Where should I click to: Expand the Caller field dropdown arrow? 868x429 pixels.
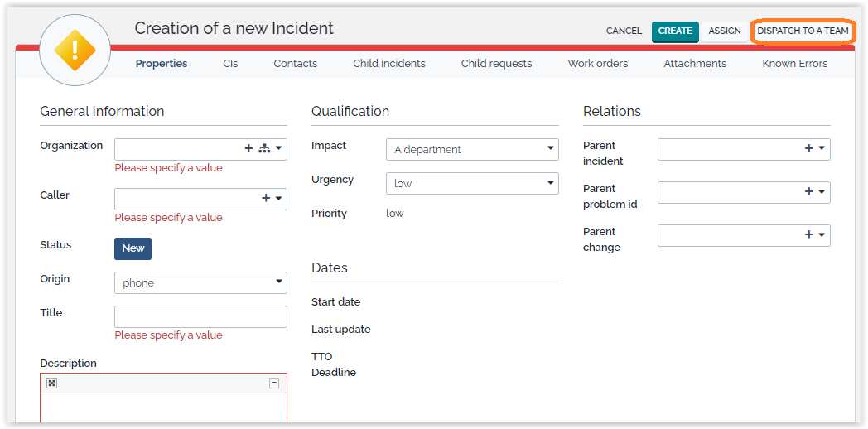pos(278,199)
